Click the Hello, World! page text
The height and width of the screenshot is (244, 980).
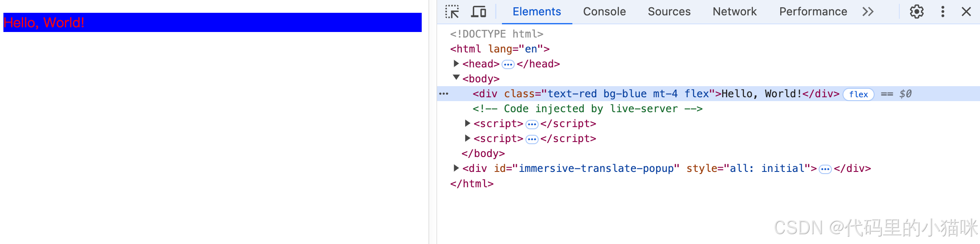coord(44,23)
